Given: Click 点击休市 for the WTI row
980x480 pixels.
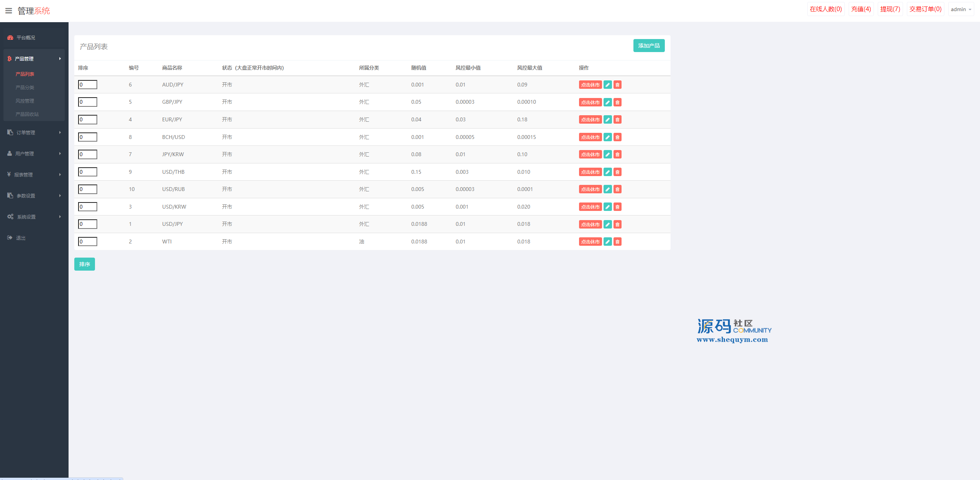Looking at the screenshot, I should pos(590,242).
